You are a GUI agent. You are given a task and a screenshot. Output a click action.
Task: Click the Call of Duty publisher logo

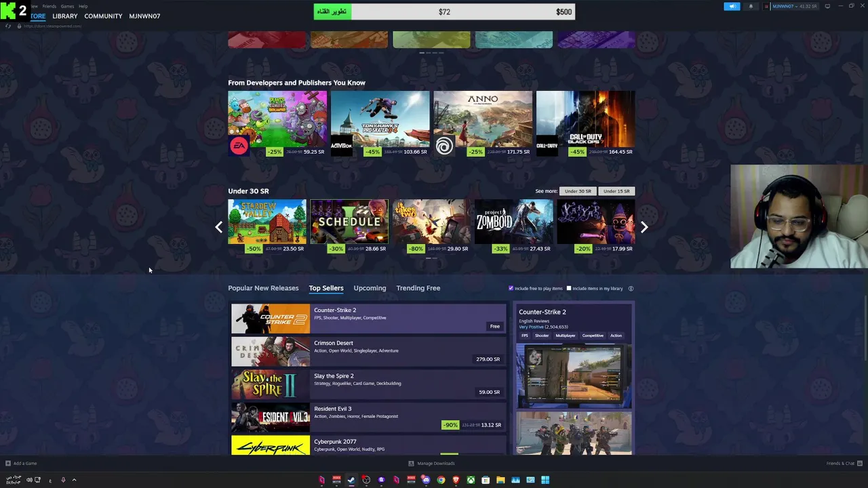pos(547,146)
